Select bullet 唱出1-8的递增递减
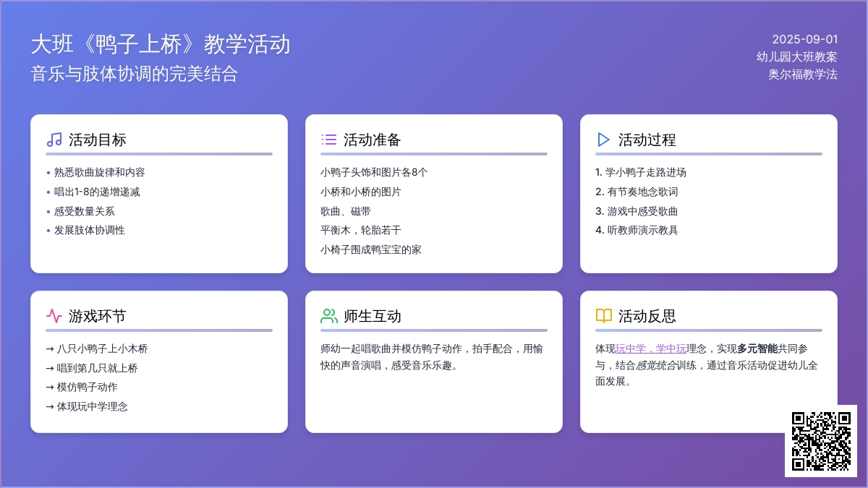Viewport: 868px width, 488px height. (97, 192)
